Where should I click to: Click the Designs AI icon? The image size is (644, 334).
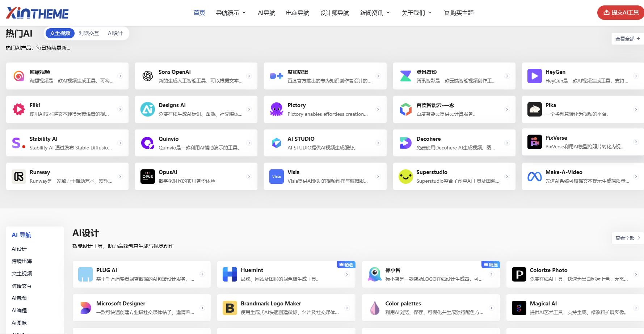pyautogui.click(x=148, y=109)
